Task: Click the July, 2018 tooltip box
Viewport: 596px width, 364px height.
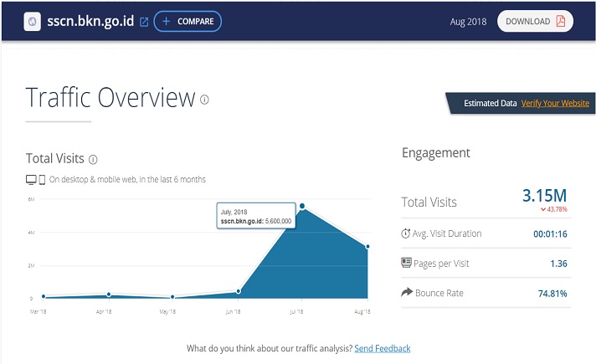Action: [x=256, y=216]
